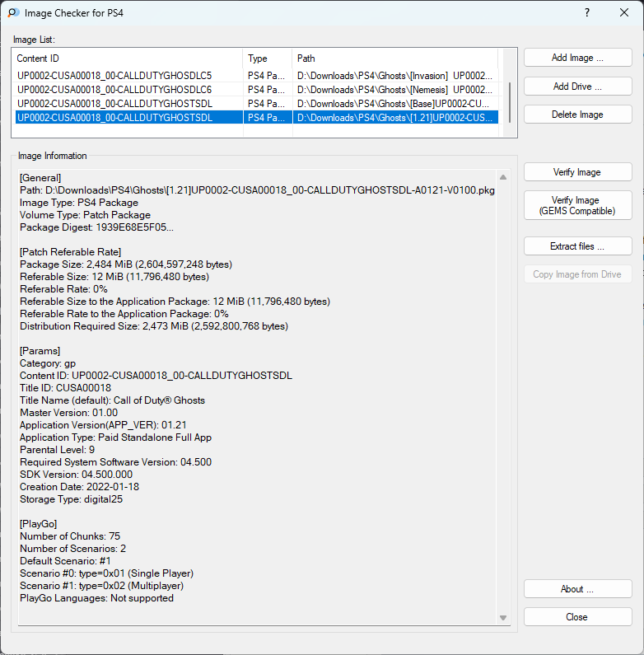Screen dimensions: 644x655
Task: Open the About dialog
Action: [x=577, y=589]
